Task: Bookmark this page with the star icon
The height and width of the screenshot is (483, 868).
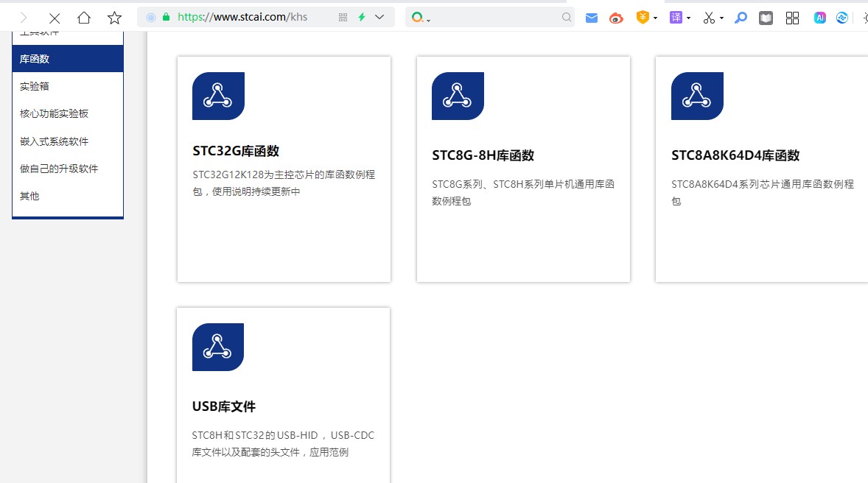Action: [x=115, y=18]
